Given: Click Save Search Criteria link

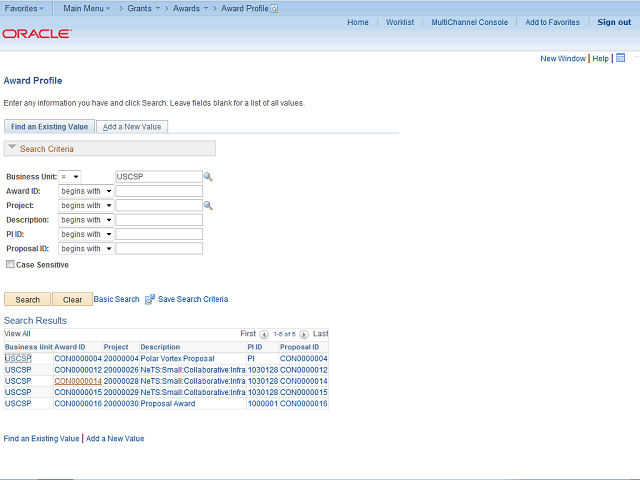Looking at the screenshot, I should click(193, 299).
